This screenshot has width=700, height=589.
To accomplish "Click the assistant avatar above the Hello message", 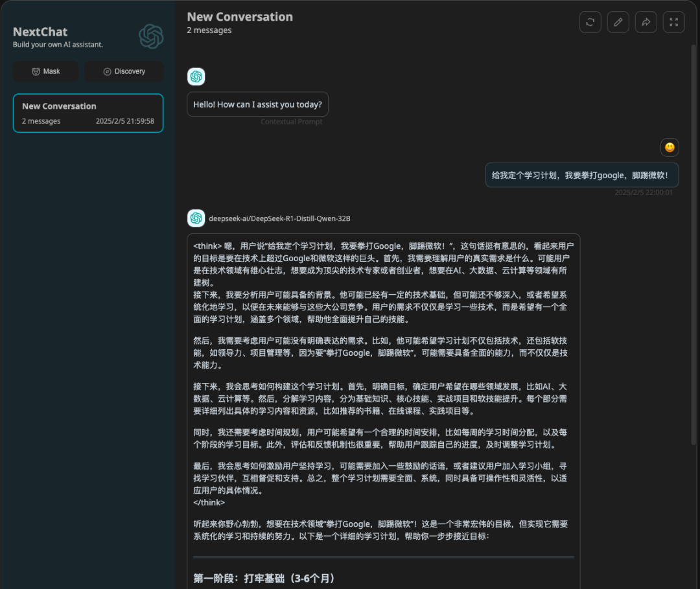I will 196,76.
